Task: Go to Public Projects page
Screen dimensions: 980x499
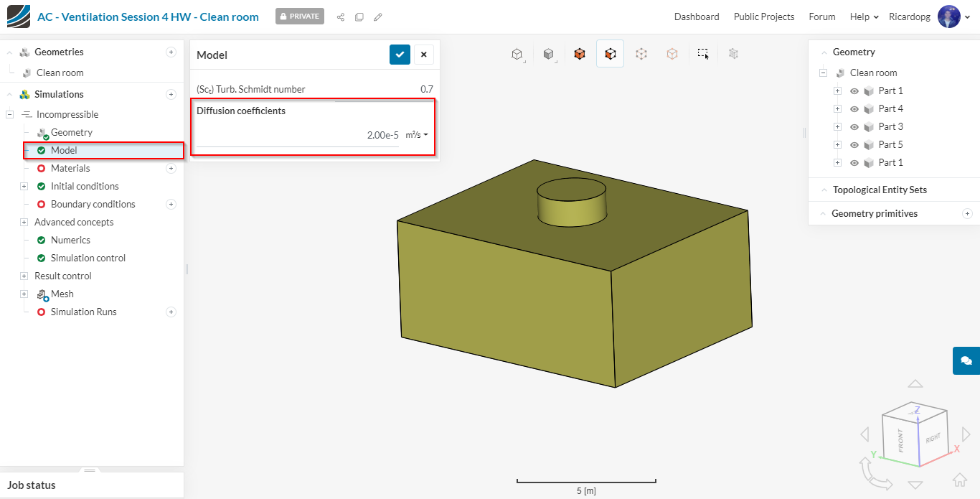Action: (x=763, y=17)
